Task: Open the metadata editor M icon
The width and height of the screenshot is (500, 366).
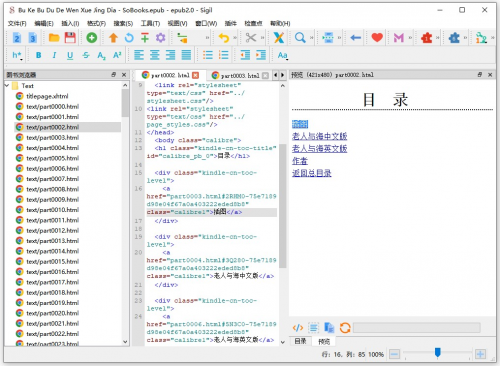Action: pyautogui.click(x=398, y=38)
